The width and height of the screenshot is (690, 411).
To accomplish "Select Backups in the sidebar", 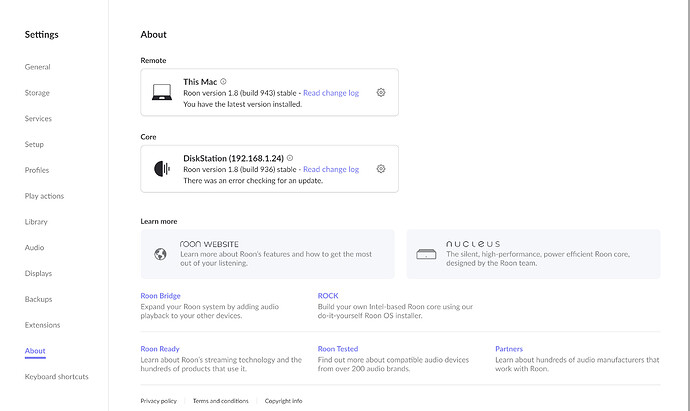I will 38,299.
